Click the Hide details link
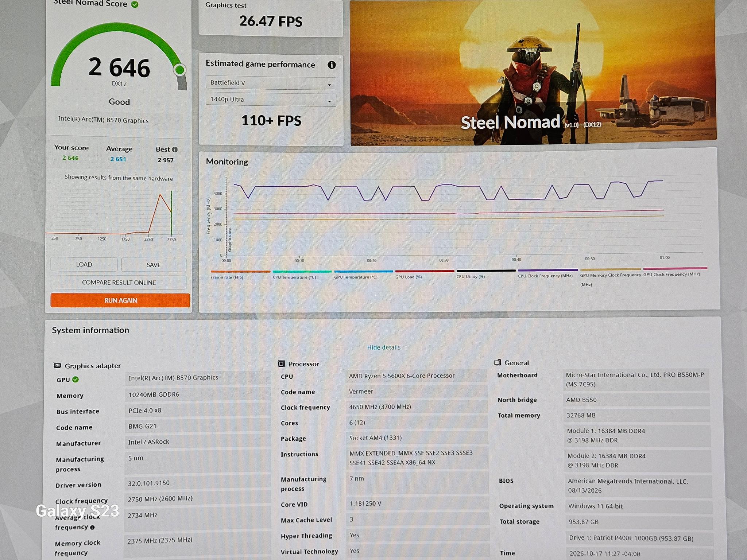Image resolution: width=747 pixels, height=560 pixels. 384,347
